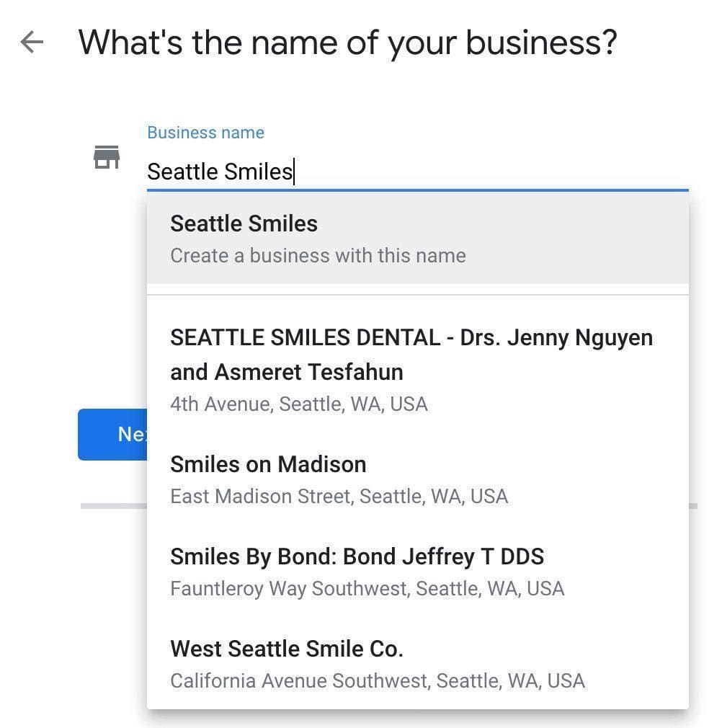The height and width of the screenshot is (728, 722).
Task: Click the 'and Asmeret Tesfahun' suggestion line
Action: [286, 372]
